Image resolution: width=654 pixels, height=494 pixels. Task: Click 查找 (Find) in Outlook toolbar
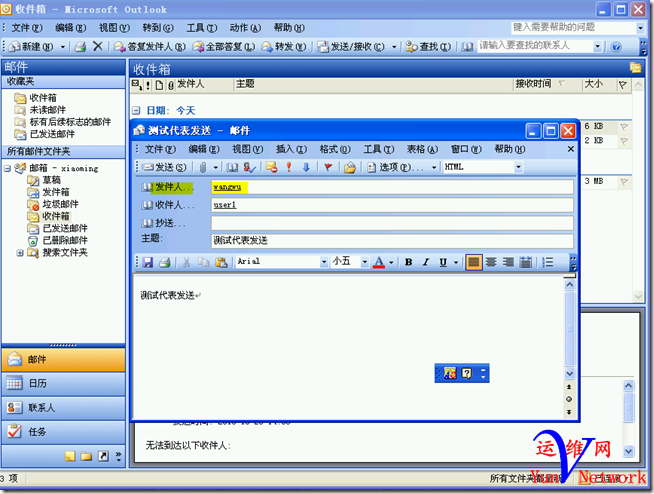click(428, 46)
